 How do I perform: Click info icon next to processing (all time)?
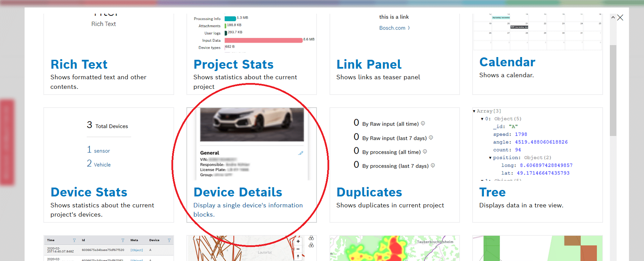click(425, 152)
